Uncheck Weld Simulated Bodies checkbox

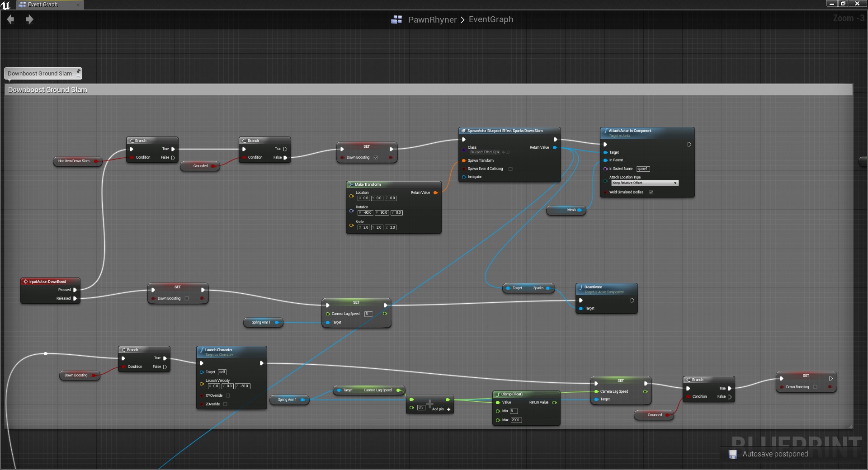651,193
